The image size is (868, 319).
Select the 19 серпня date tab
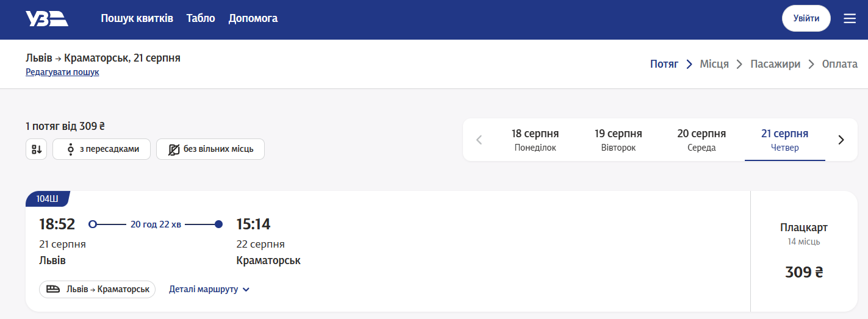tap(618, 140)
